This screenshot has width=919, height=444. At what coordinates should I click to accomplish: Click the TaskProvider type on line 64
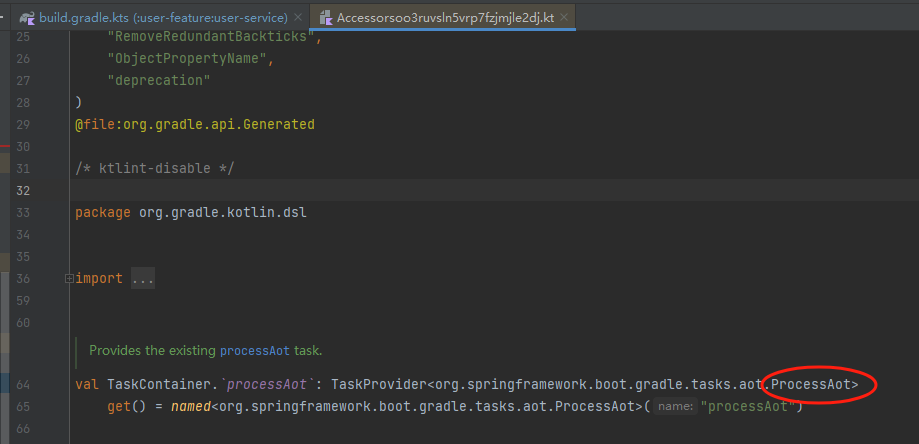pyautogui.click(x=379, y=385)
